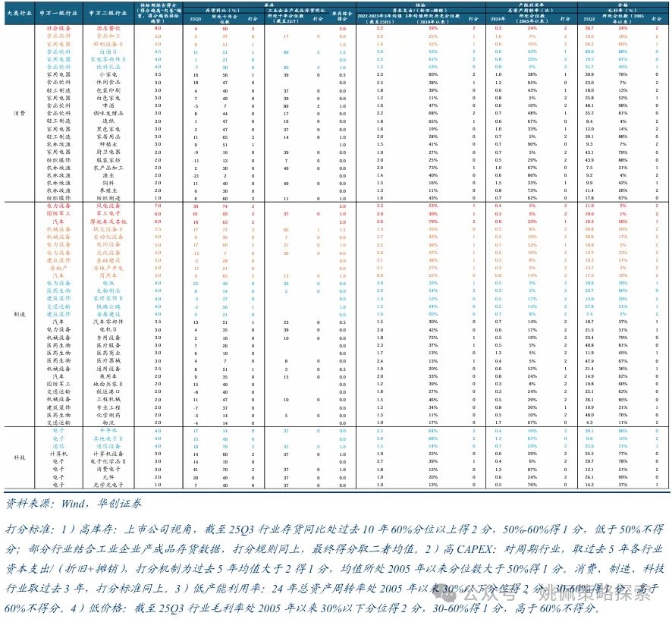Viewport: 672px width, 619px height.
Task: Click the 社会服务 industry cell
Action: point(59,28)
